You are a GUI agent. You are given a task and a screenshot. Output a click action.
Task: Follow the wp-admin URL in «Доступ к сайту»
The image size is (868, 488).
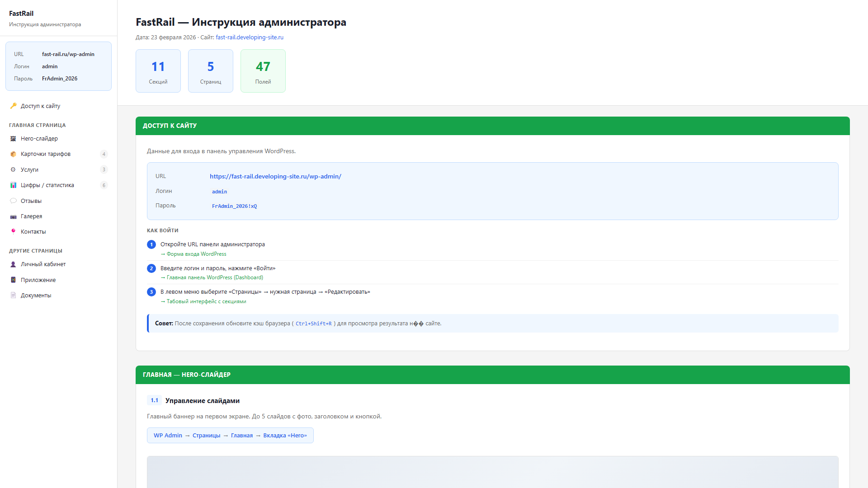(275, 176)
